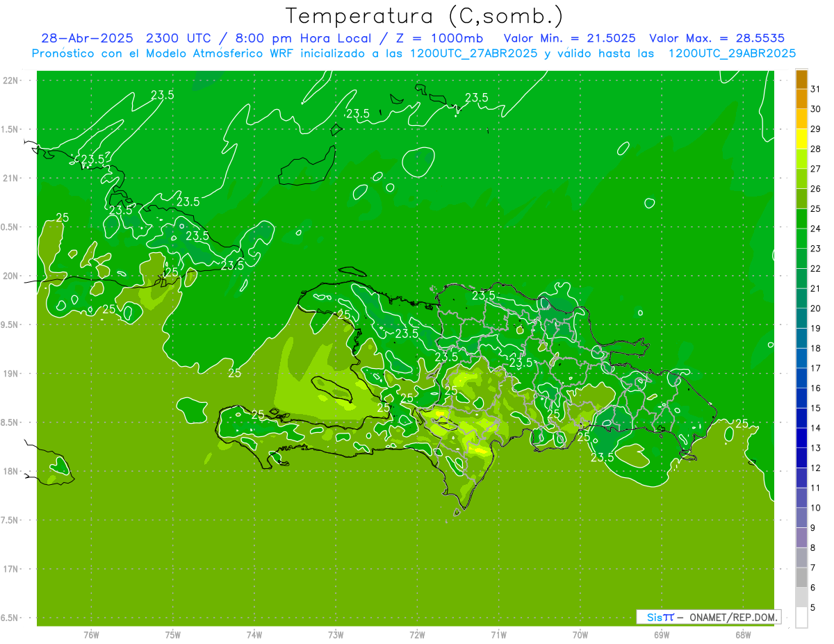Viewport: 834px width, 644px height.
Task: Click legend value label "16"
Action: [x=816, y=388]
